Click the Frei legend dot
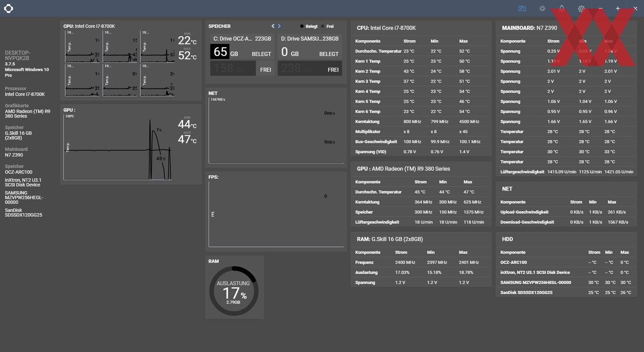644x352 pixels. tap(323, 26)
